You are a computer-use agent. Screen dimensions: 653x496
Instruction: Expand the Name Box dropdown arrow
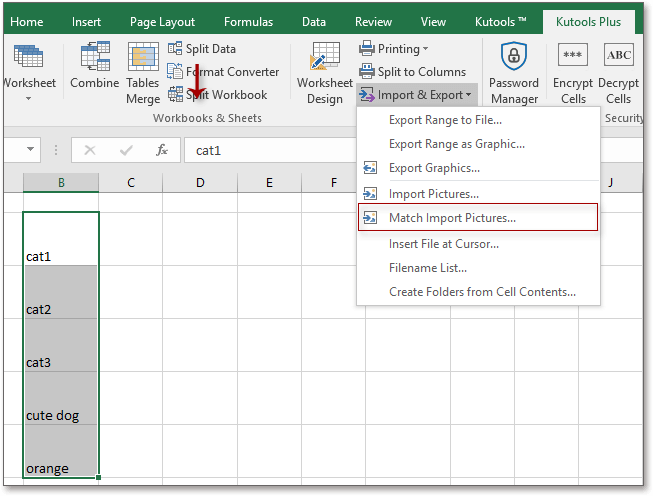point(31,150)
